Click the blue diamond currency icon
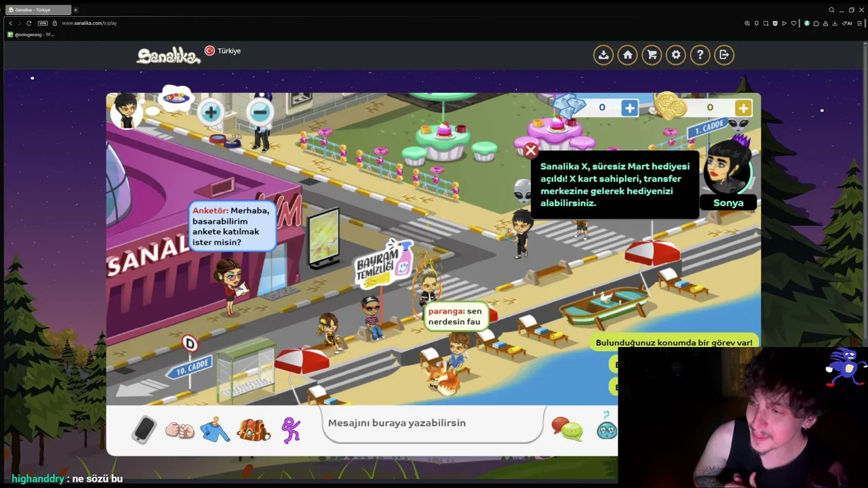Screen dimensions: 868x488 click(x=568, y=106)
